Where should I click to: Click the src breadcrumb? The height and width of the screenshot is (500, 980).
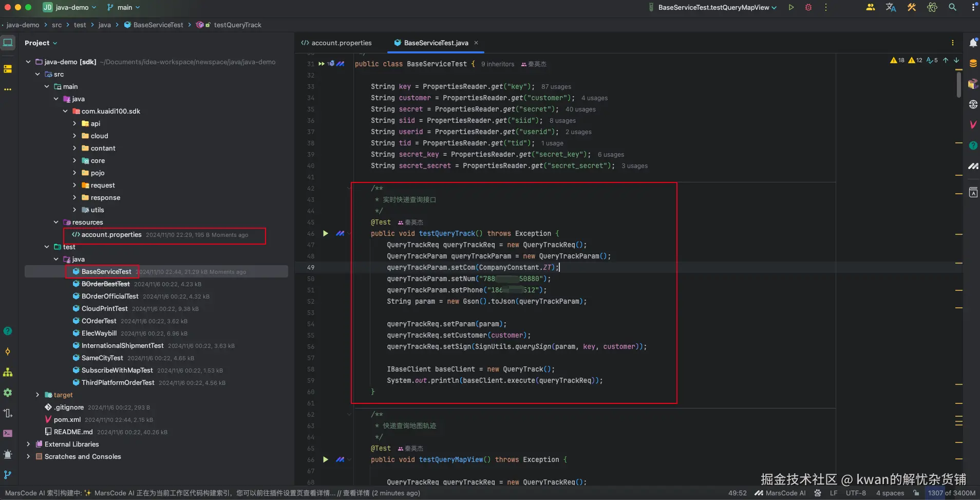[x=56, y=25]
